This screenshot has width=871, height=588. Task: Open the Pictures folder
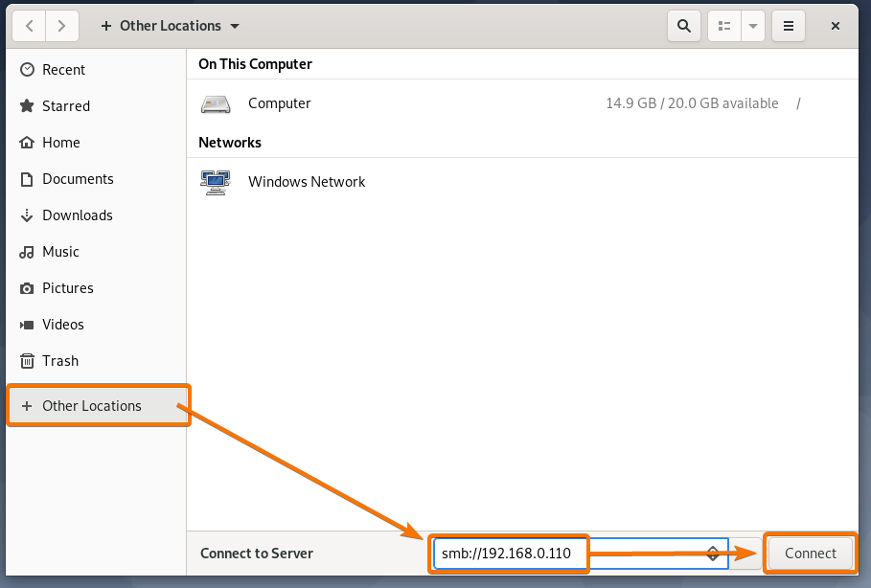pos(67,288)
